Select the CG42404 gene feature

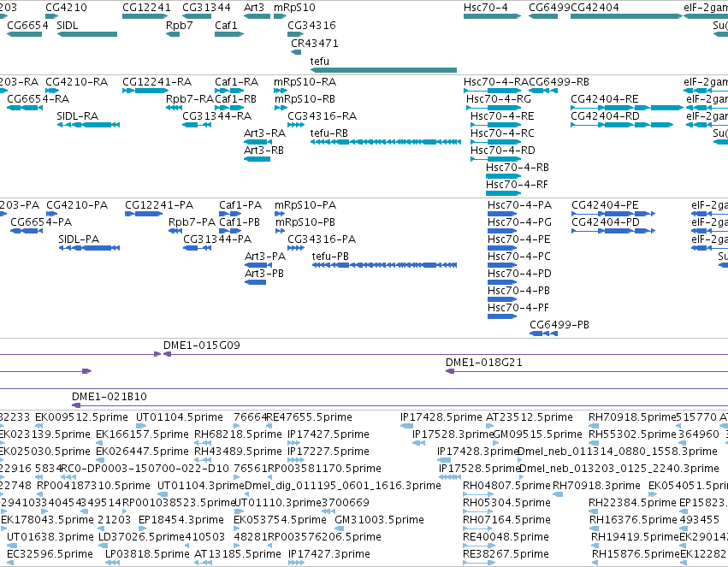pyautogui.click(x=626, y=16)
